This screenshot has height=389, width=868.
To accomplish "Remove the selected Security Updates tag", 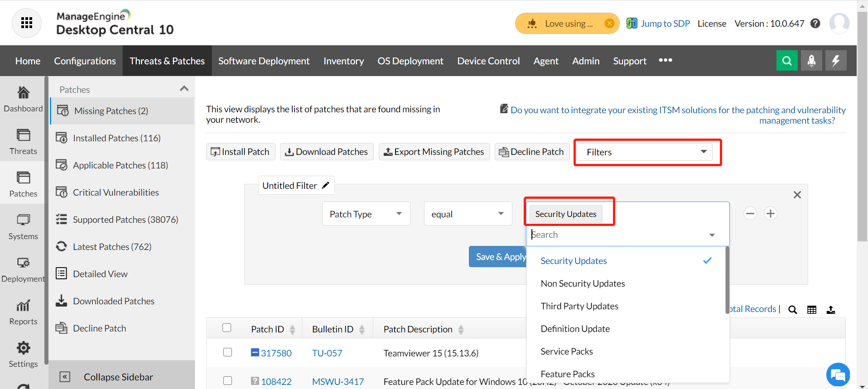I will [x=566, y=214].
